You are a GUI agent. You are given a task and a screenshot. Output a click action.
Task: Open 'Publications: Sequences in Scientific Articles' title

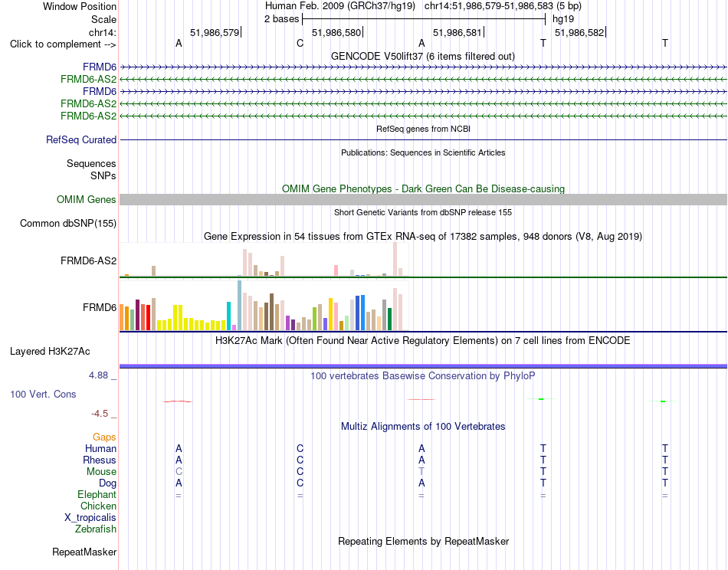[x=423, y=152]
